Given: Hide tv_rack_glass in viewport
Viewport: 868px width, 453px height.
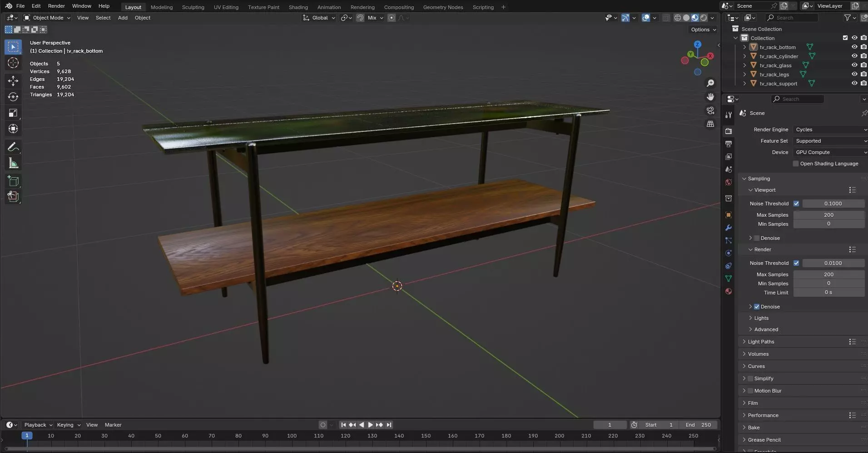Looking at the screenshot, I should tap(854, 65).
